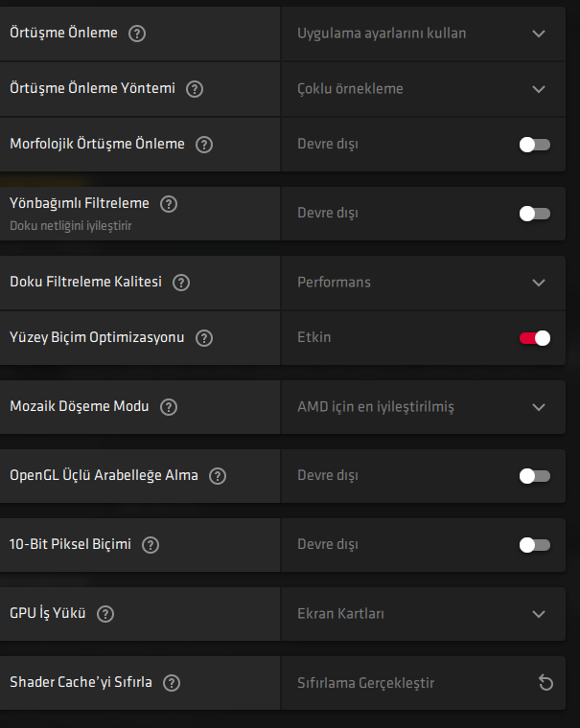This screenshot has height=728, width=580.
Task: Open help for OpenGL Üçlü Arabelleğe Alma
Action: tap(218, 476)
